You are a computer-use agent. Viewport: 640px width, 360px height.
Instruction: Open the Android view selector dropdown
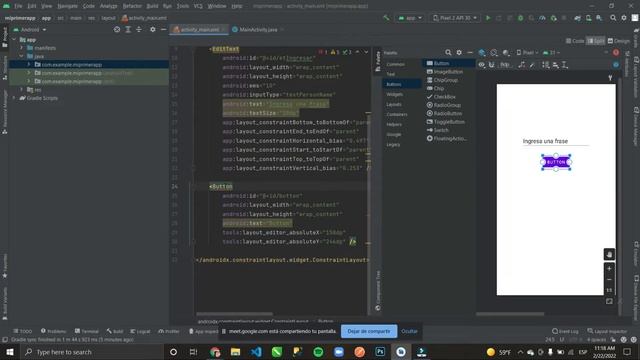point(30,29)
